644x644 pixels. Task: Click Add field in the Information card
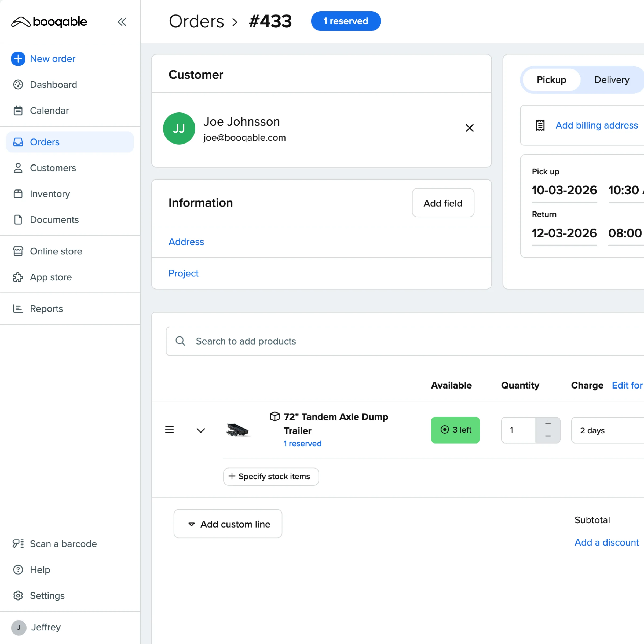pos(443,203)
